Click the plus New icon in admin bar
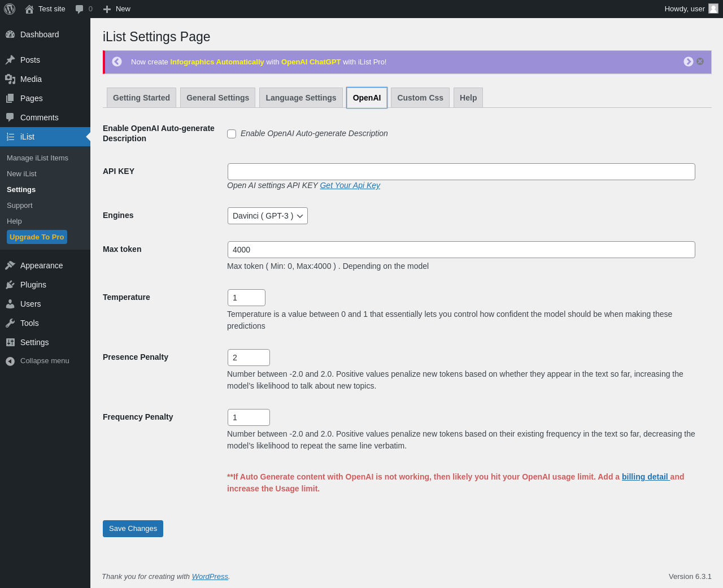The image size is (723, 588). tap(107, 9)
